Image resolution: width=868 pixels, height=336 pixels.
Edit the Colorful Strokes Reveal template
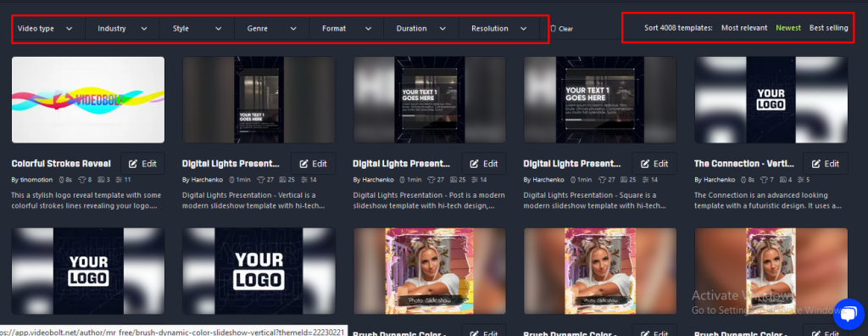(x=142, y=164)
